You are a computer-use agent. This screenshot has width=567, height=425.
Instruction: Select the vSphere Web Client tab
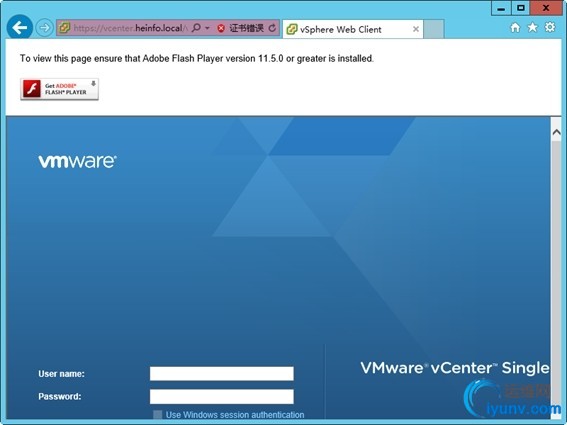click(x=353, y=29)
